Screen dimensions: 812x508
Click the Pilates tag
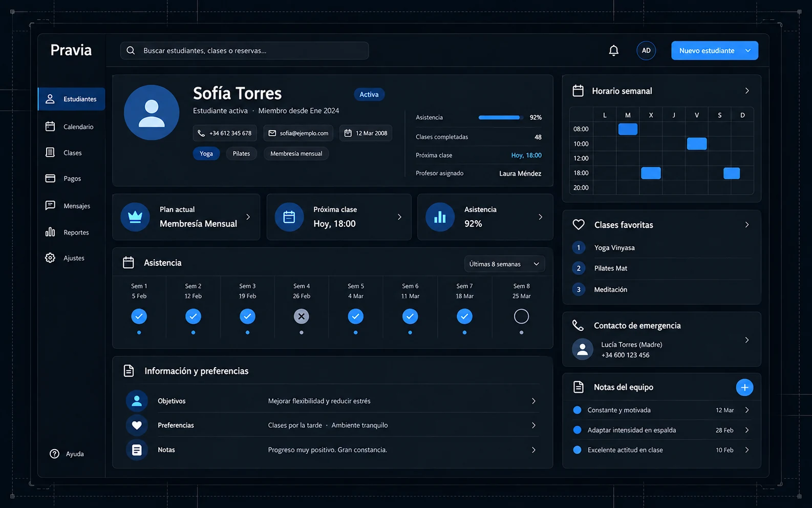(x=241, y=154)
